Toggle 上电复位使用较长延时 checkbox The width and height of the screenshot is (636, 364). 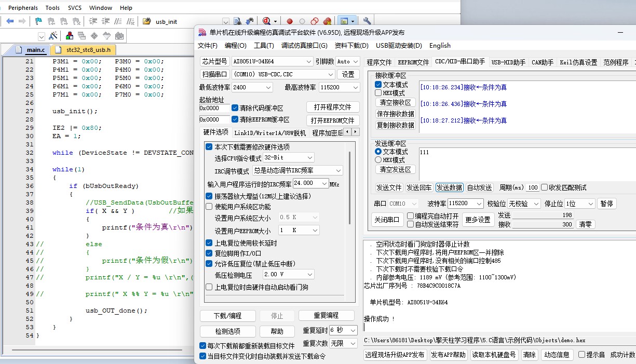click(x=209, y=243)
